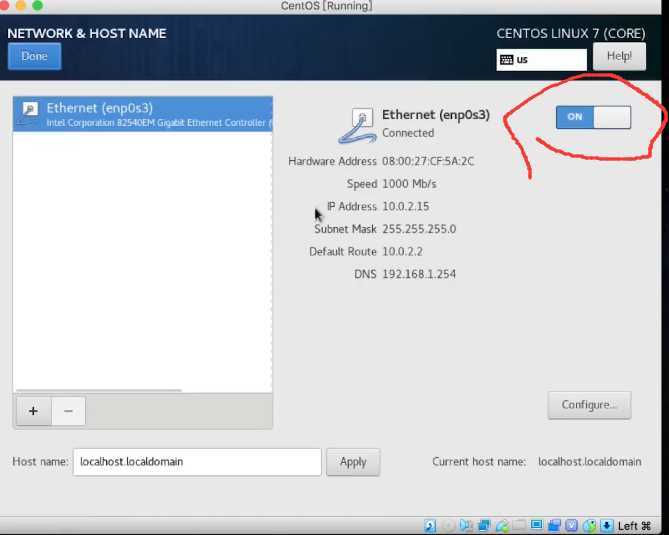Click the NETWORK & HOST NAME heading

(x=87, y=33)
